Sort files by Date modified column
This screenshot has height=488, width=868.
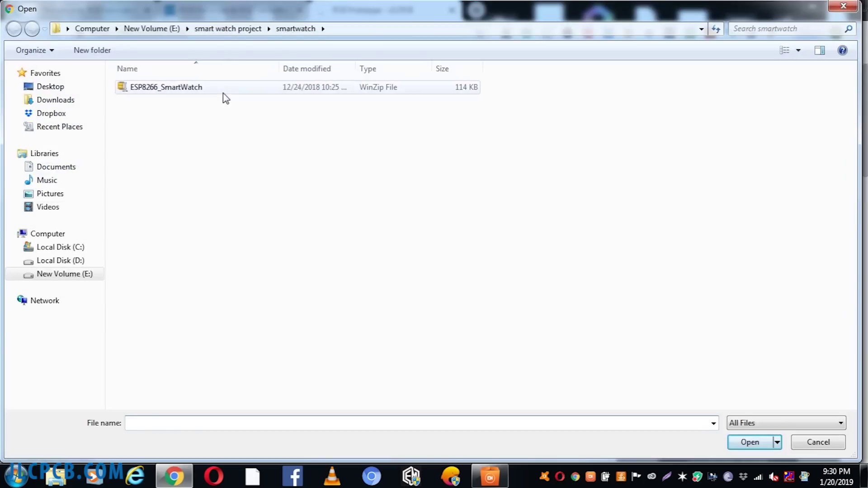307,69
